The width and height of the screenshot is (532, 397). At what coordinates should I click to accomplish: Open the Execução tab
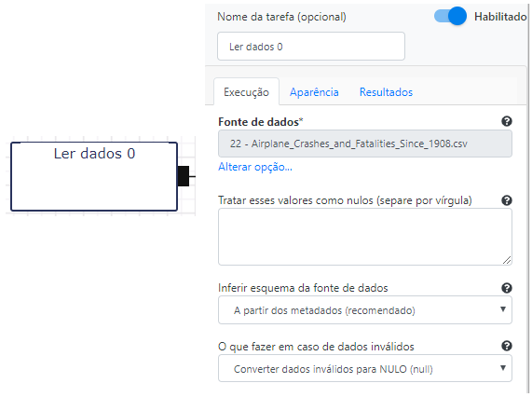[x=246, y=92]
